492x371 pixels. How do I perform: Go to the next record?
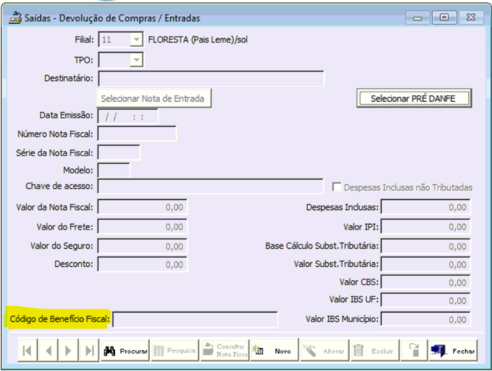pos(68,350)
